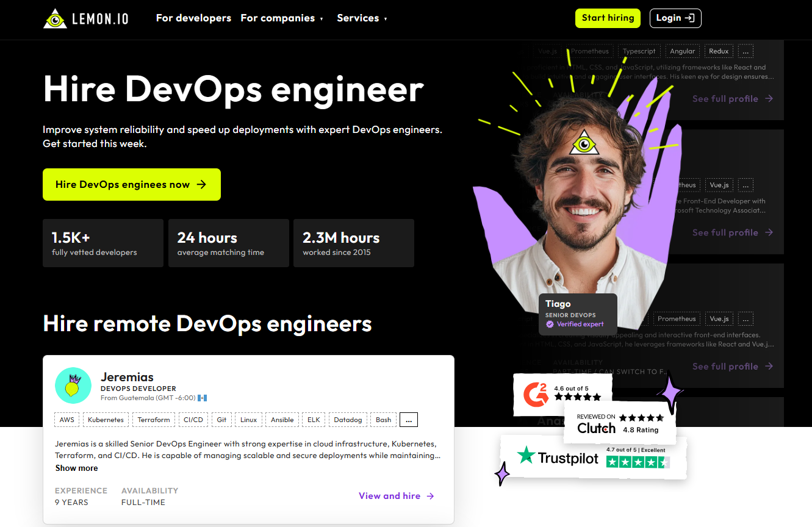The width and height of the screenshot is (812, 527).
Task: Expand Jeremias's bio with Show more
Action: click(76, 468)
